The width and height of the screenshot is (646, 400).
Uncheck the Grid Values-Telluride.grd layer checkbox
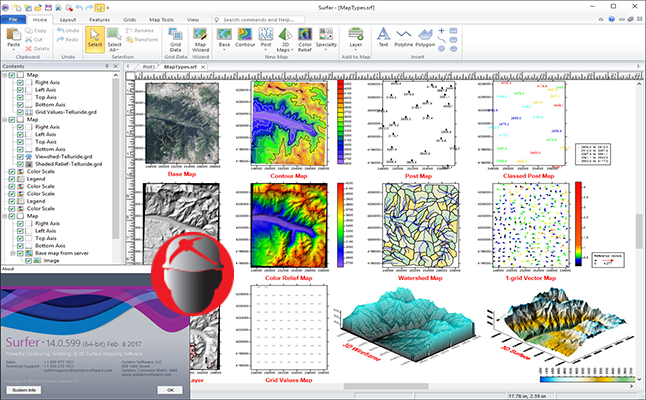(20, 112)
